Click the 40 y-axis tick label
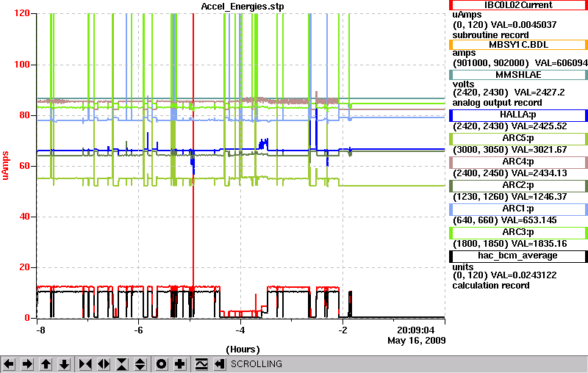The height and width of the screenshot is (373, 588). click(x=24, y=217)
